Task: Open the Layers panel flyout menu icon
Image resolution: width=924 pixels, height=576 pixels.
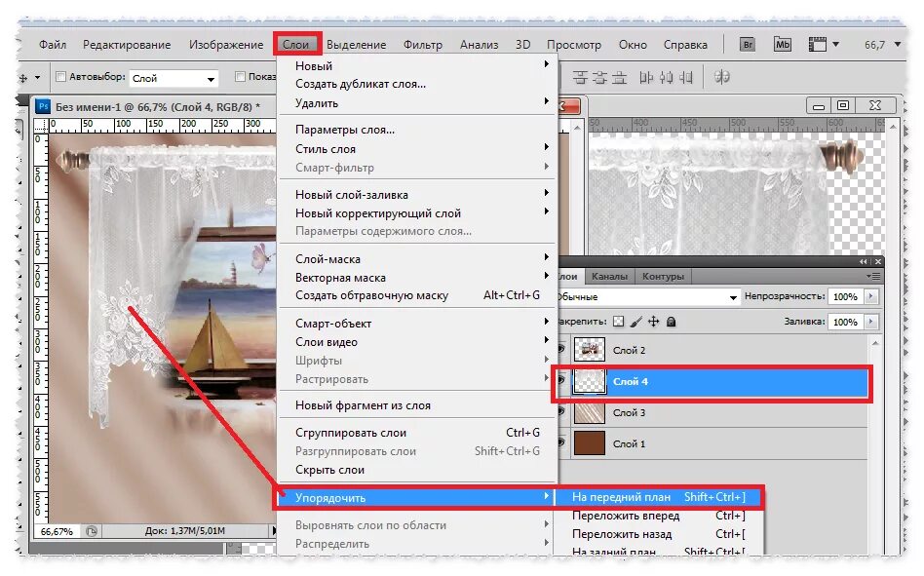Action: tap(873, 276)
